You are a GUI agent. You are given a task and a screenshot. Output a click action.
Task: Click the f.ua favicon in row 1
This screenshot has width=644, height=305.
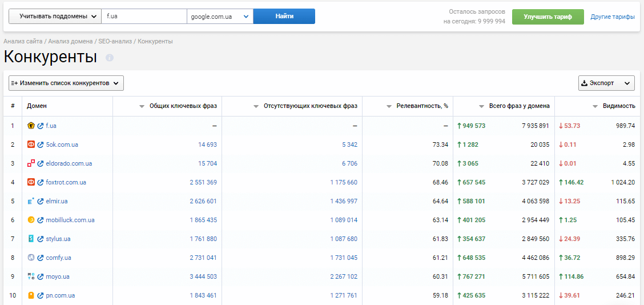[x=31, y=126]
